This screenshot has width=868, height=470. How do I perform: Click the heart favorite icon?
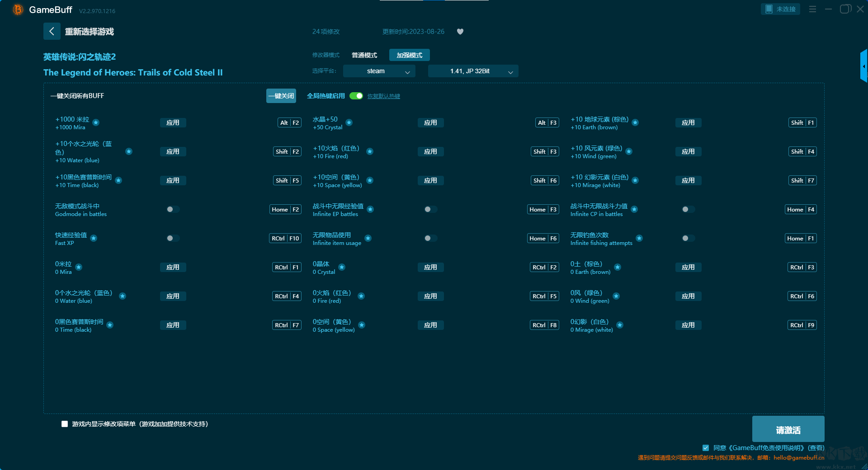click(460, 32)
